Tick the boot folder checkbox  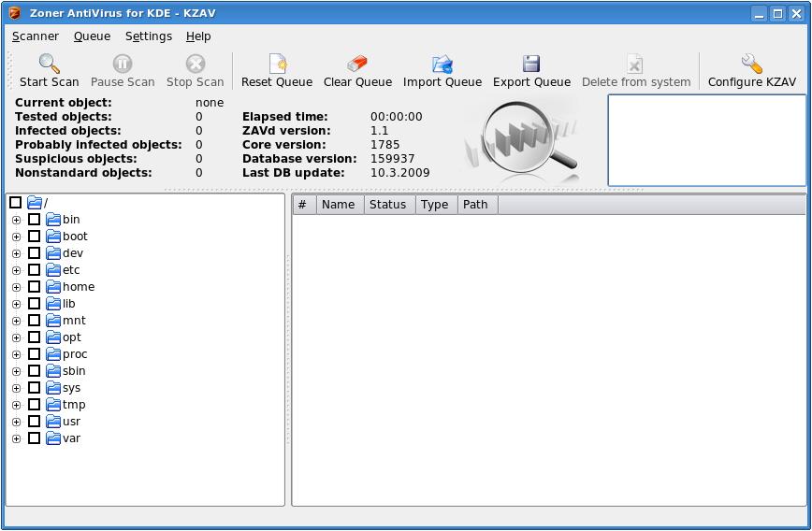35,237
